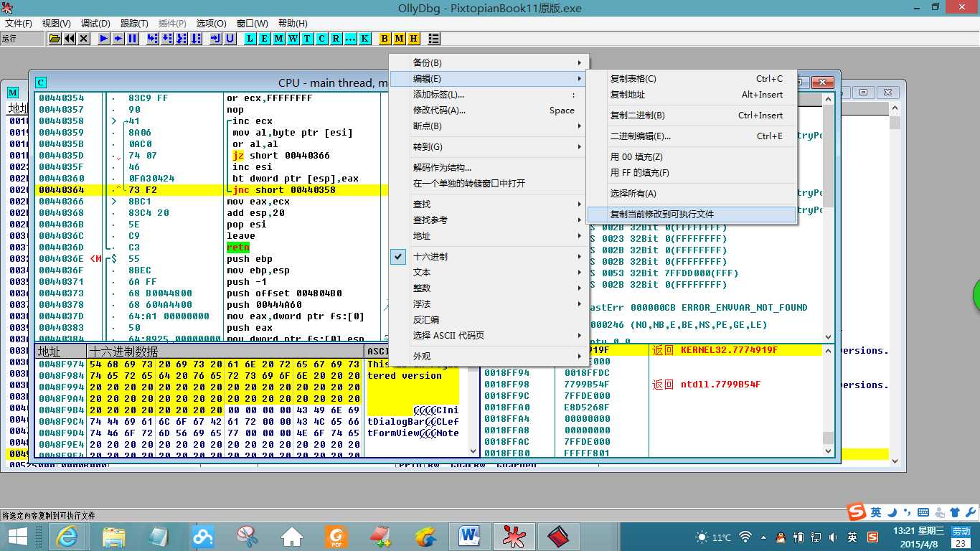Open the Memory map M icon (cyan)
Screen dimensions: 980x551
click(x=279, y=39)
